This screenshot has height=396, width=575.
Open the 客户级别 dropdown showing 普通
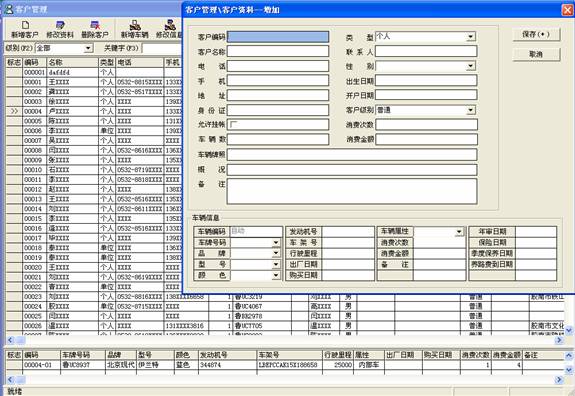click(470, 110)
